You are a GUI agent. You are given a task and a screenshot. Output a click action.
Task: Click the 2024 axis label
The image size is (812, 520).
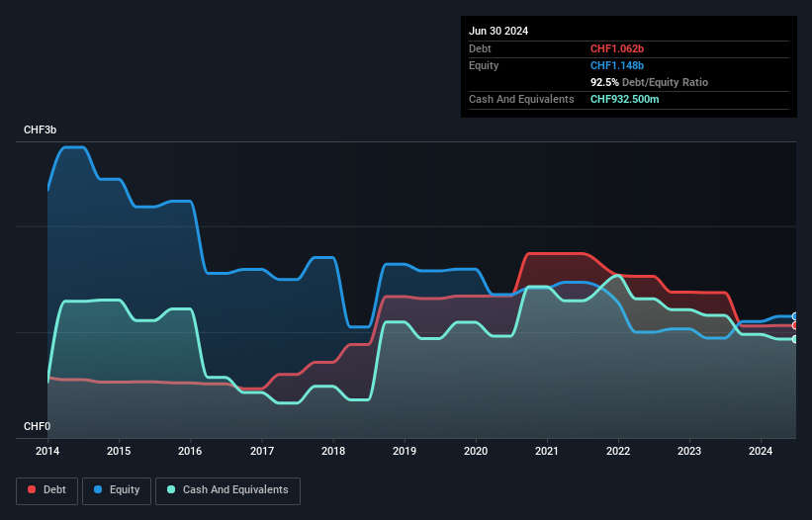click(x=761, y=451)
